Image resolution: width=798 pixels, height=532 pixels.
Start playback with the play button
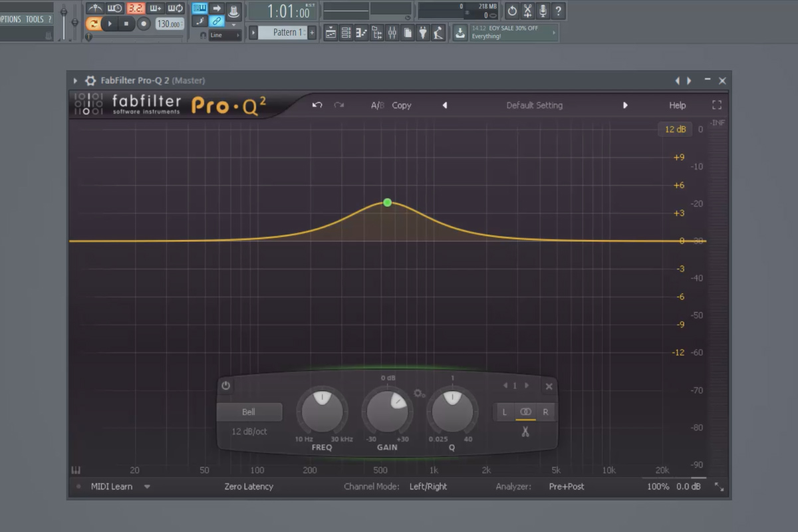(110, 24)
